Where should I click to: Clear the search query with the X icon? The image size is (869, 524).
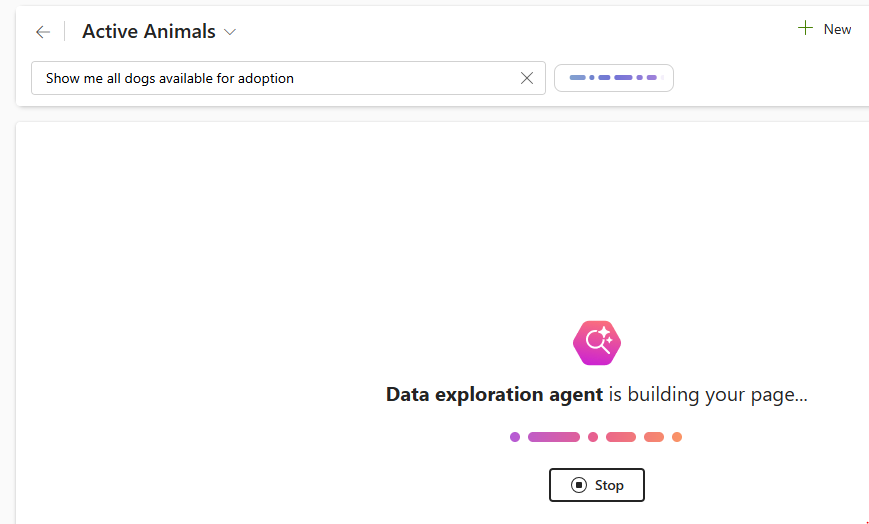point(527,78)
